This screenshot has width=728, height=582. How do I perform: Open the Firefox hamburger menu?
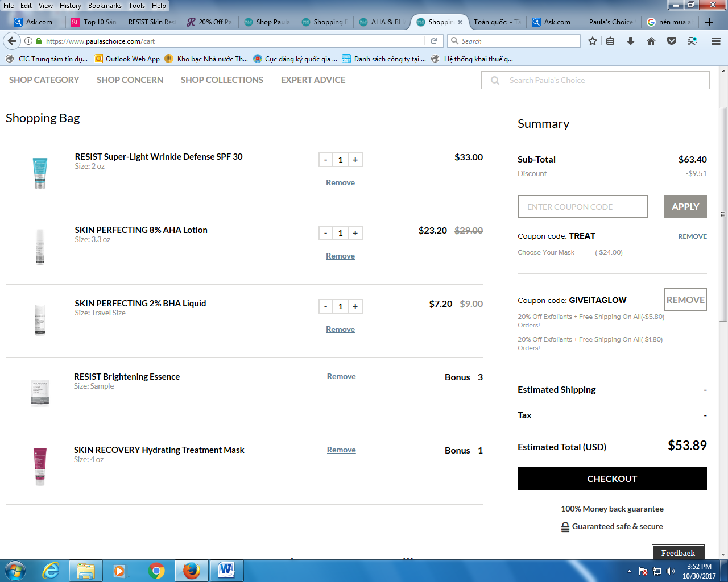tap(716, 41)
